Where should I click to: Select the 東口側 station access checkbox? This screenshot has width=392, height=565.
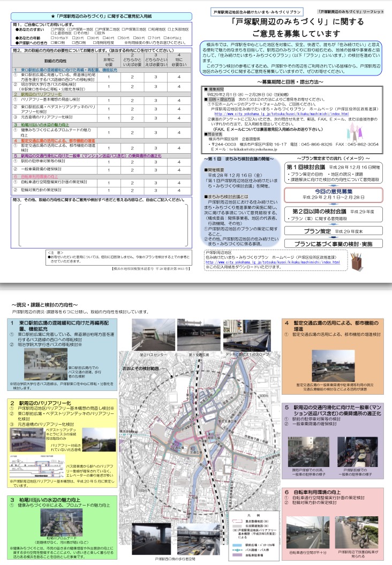point(52,42)
